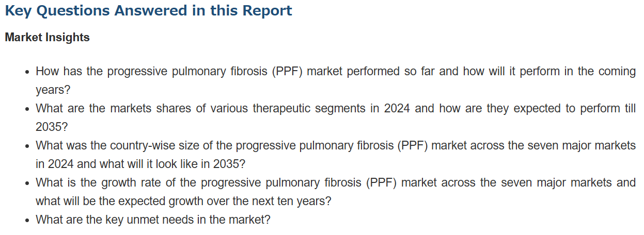The height and width of the screenshot is (235, 644).
Task: Select the "key unmet needs" bullet question
Action: click(153, 220)
